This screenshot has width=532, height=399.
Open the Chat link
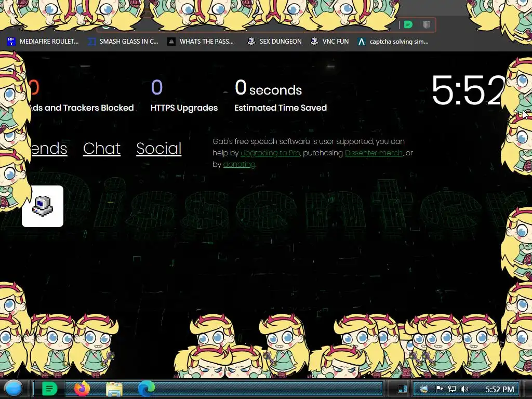click(x=102, y=148)
